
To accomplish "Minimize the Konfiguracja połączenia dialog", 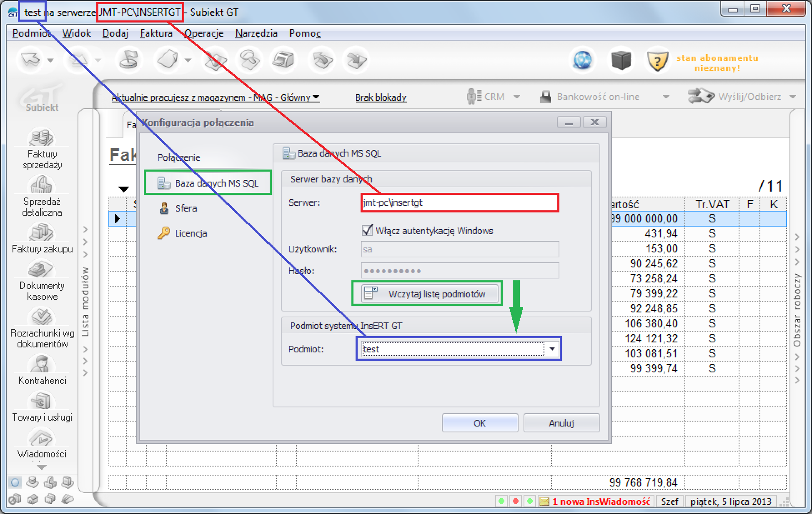I will coord(569,122).
